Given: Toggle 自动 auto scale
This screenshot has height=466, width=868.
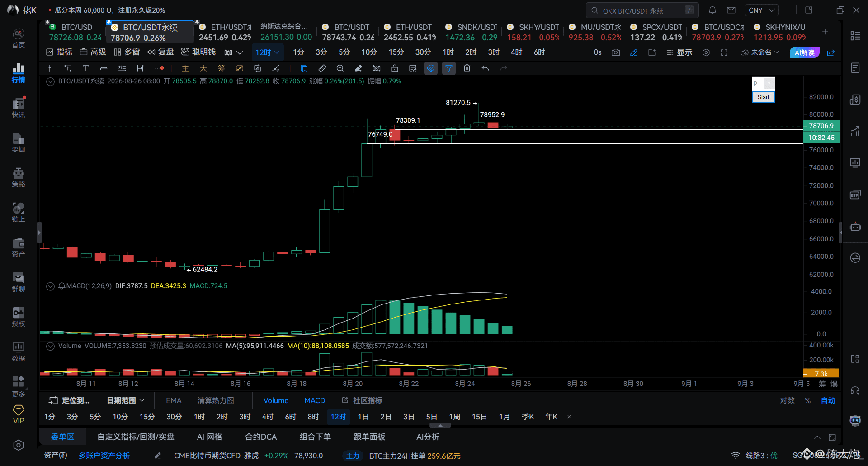Looking at the screenshot, I should (x=828, y=400).
